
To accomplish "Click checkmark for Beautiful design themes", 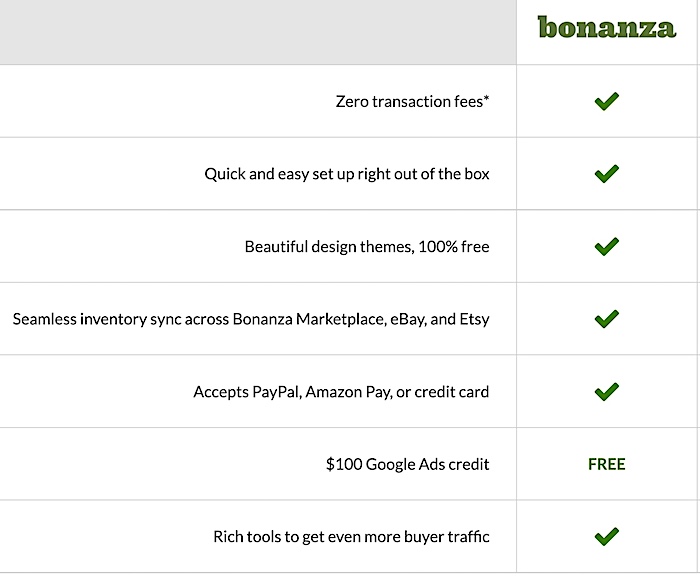I will pos(607,246).
